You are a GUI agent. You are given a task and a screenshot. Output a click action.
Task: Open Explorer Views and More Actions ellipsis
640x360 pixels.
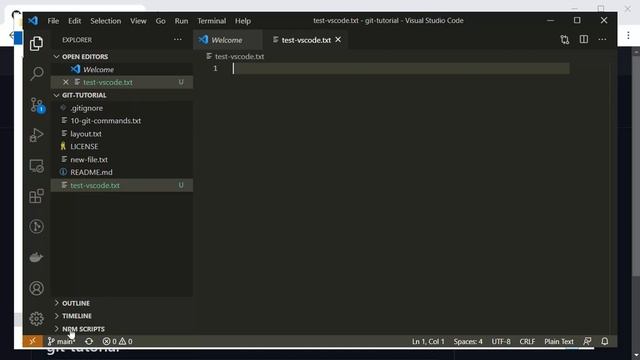coord(178,40)
